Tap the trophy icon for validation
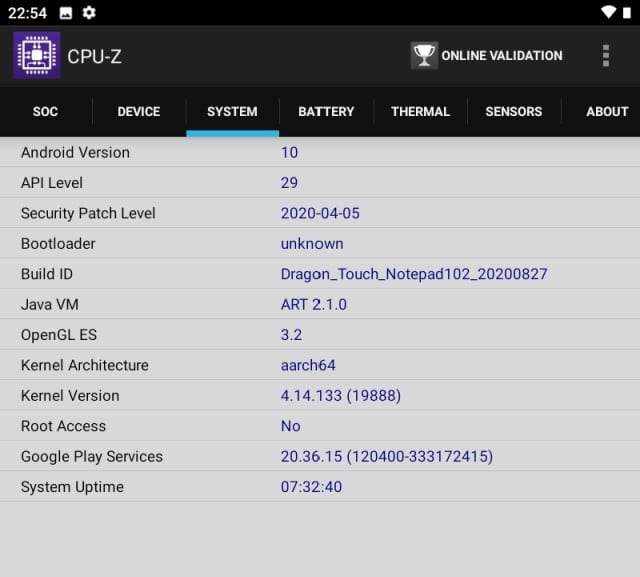Viewport: 640px width, 577px height. pos(424,55)
